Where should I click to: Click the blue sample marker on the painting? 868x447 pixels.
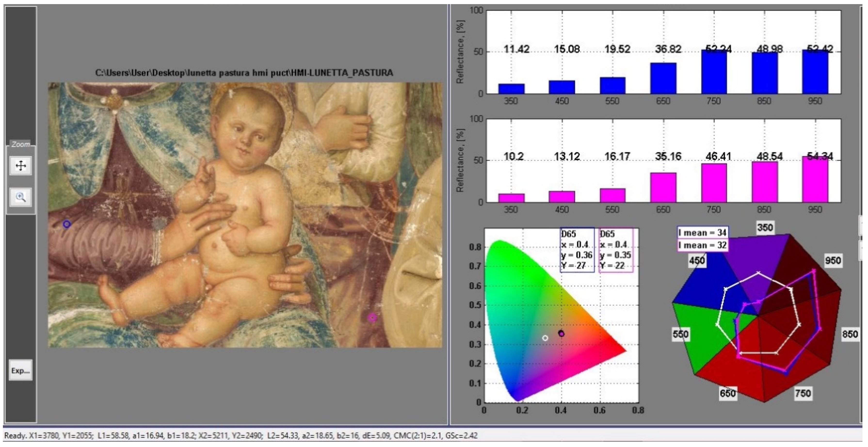67,224
